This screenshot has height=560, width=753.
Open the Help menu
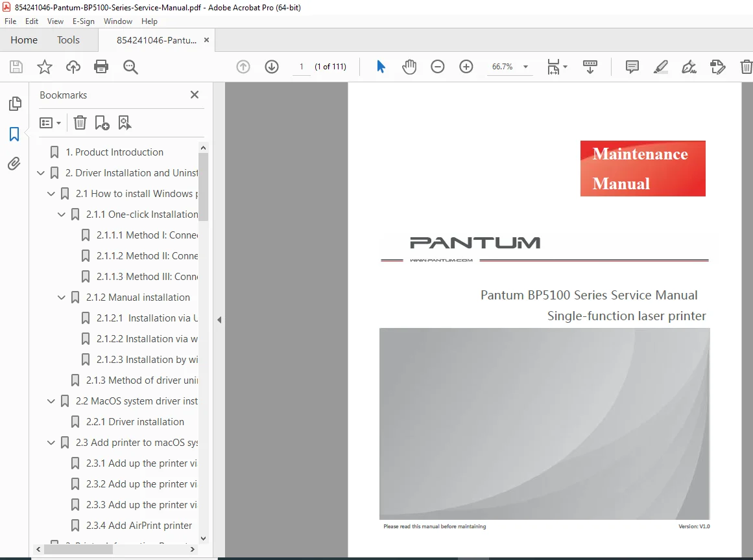[x=149, y=21]
